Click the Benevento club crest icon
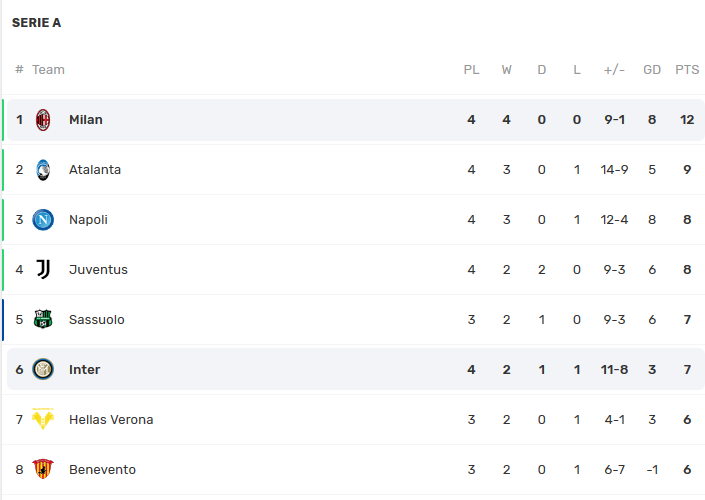Image resolution: width=705 pixels, height=500 pixels. tap(43, 470)
